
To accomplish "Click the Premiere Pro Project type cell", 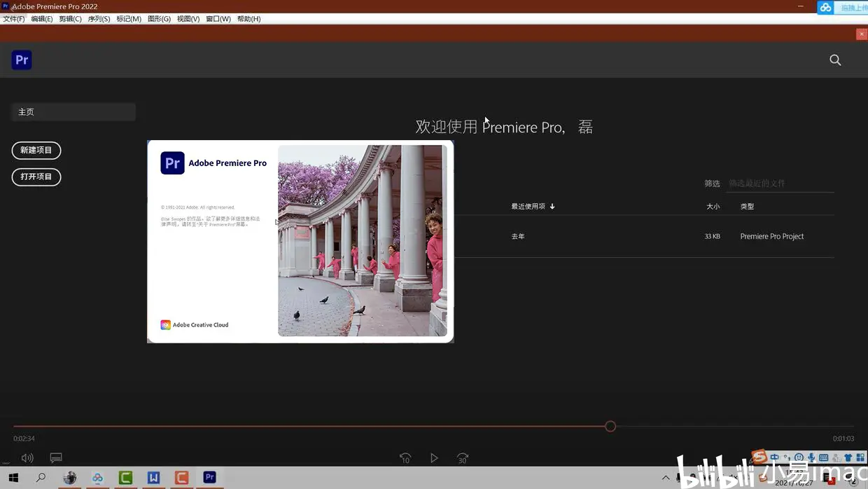I will pyautogui.click(x=772, y=237).
